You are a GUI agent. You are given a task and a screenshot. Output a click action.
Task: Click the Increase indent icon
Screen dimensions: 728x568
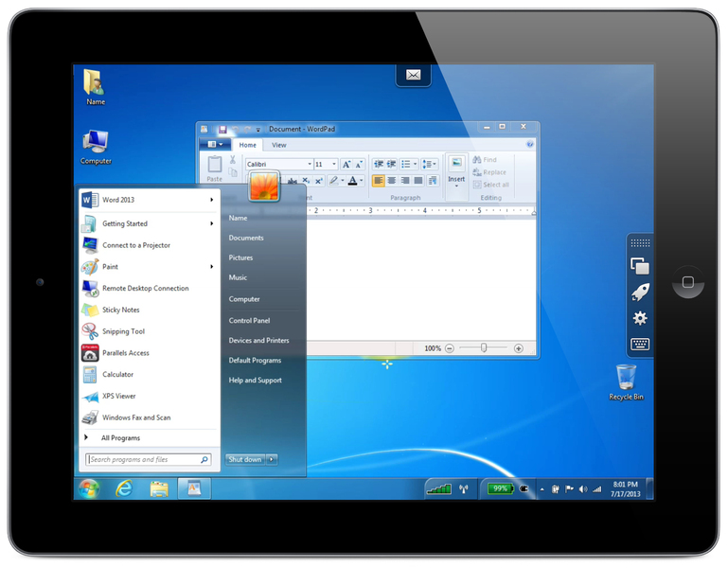[x=391, y=164]
